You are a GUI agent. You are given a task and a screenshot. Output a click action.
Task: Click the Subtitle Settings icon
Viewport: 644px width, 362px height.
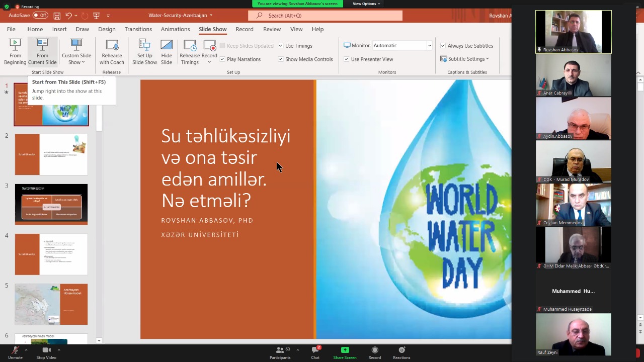pos(444,59)
